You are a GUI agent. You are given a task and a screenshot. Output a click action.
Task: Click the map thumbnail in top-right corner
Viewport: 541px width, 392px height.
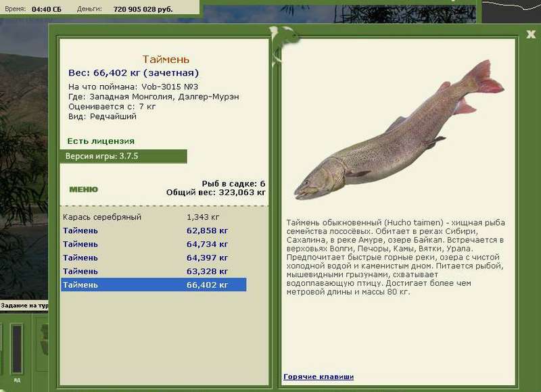[x=511, y=11]
